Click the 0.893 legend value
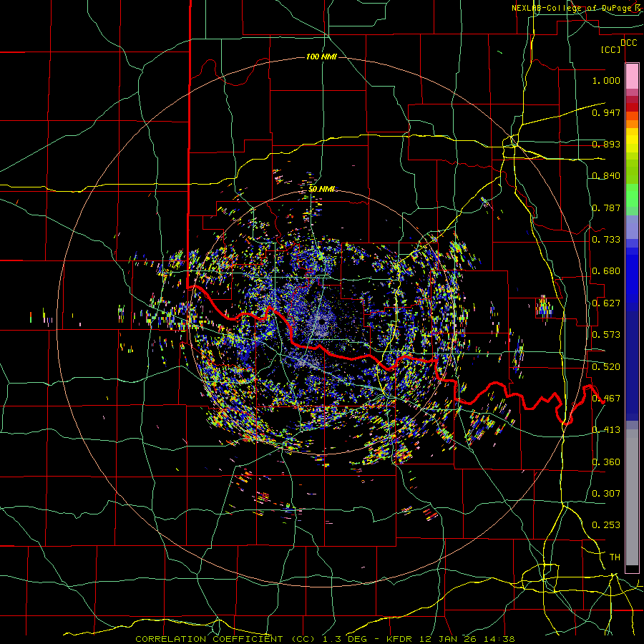644x644 pixels. coord(606,144)
